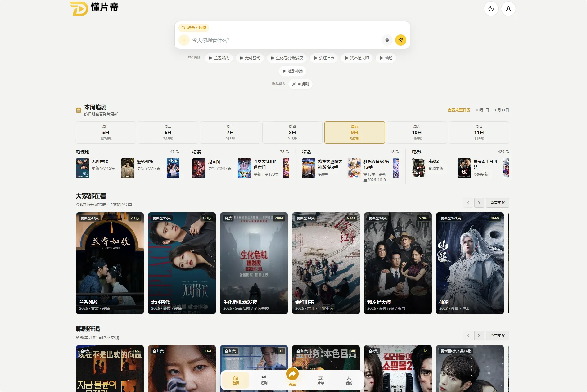Click the plus icon in search box

click(184, 40)
